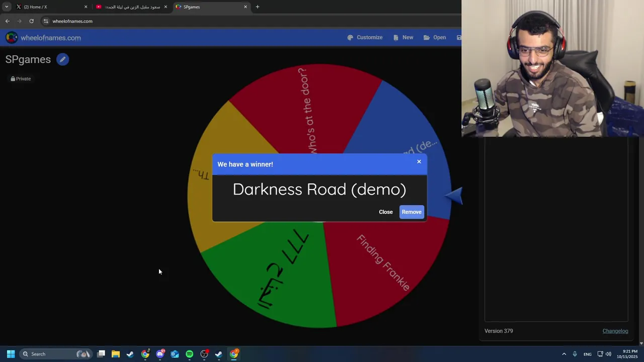Open Spotify from the taskbar
The image size is (644, 362).
189,354
